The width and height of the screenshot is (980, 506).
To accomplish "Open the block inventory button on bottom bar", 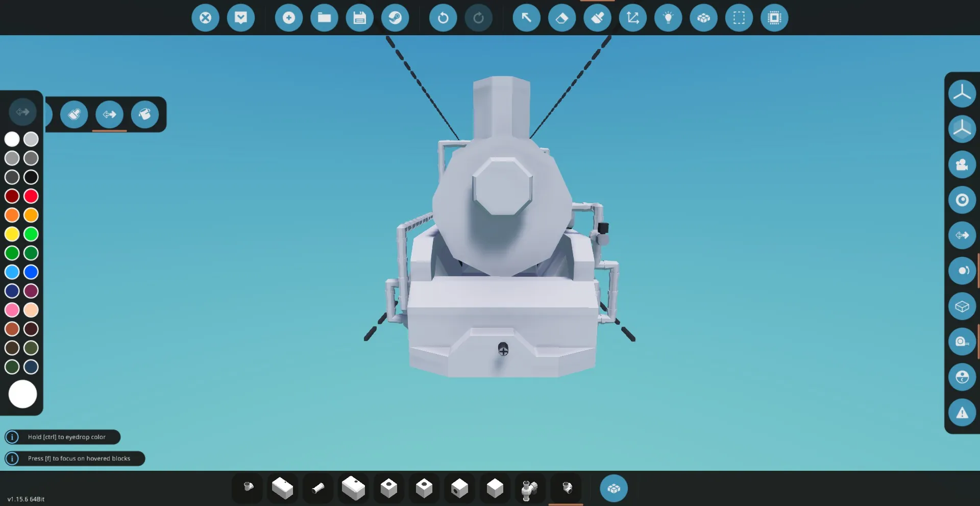I will pyautogui.click(x=614, y=489).
